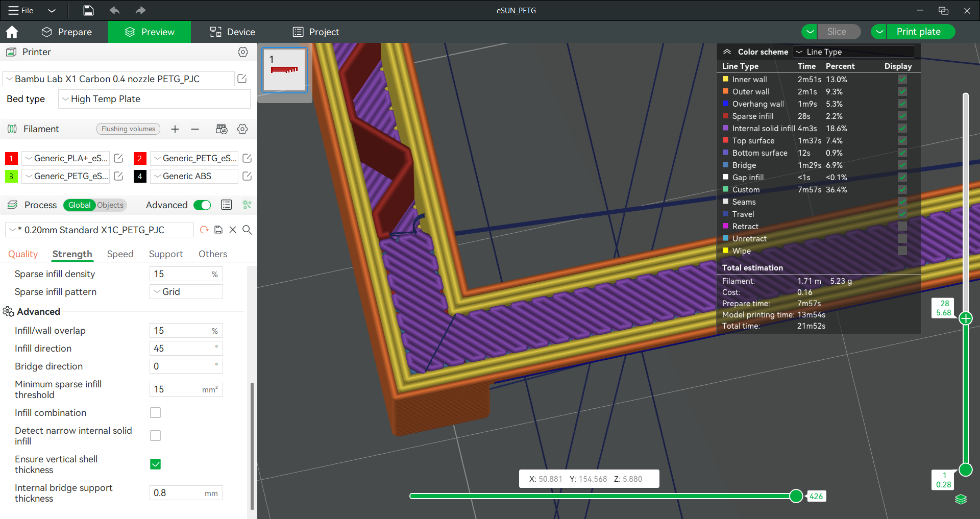The width and height of the screenshot is (980, 519).
Task: Open the Bed type dropdown
Action: coord(154,98)
